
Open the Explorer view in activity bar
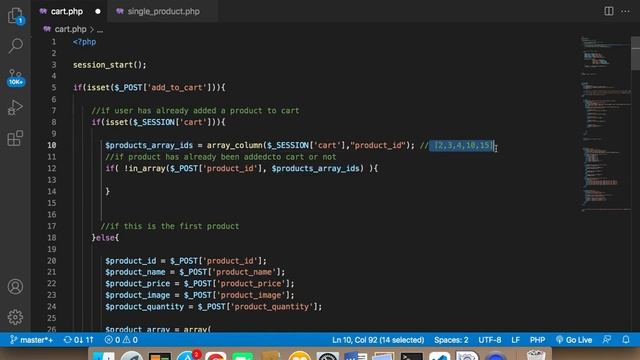click(16, 16)
